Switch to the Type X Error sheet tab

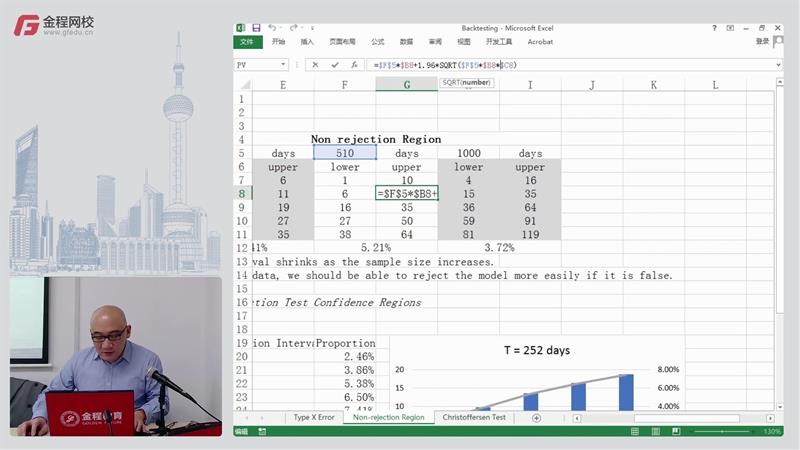(x=314, y=417)
